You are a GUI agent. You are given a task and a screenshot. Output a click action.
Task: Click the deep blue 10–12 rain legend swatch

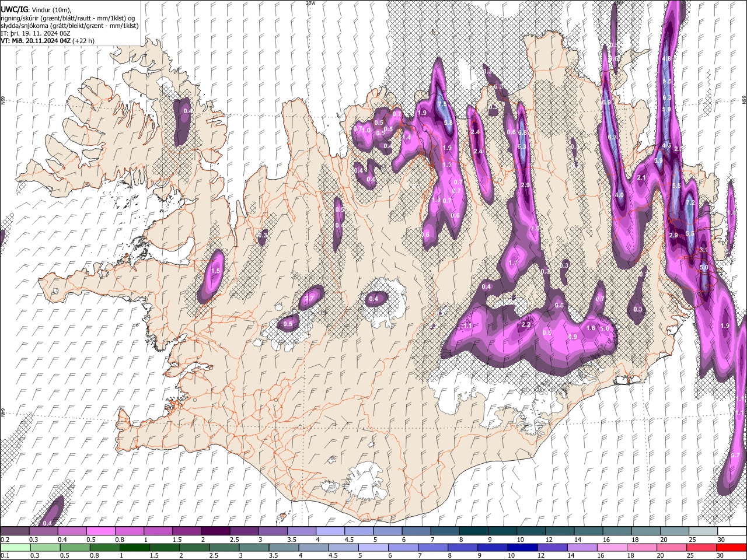coord(523,547)
